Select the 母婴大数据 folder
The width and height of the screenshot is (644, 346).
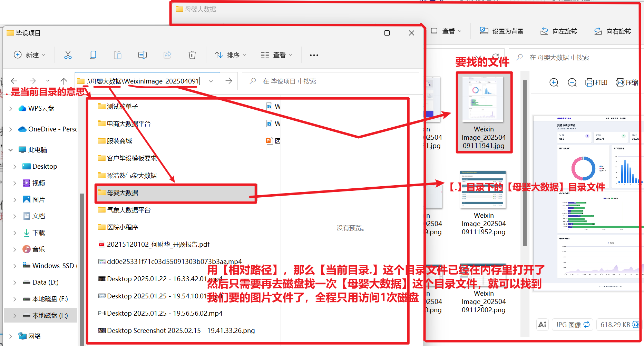pyautogui.click(x=176, y=193)
